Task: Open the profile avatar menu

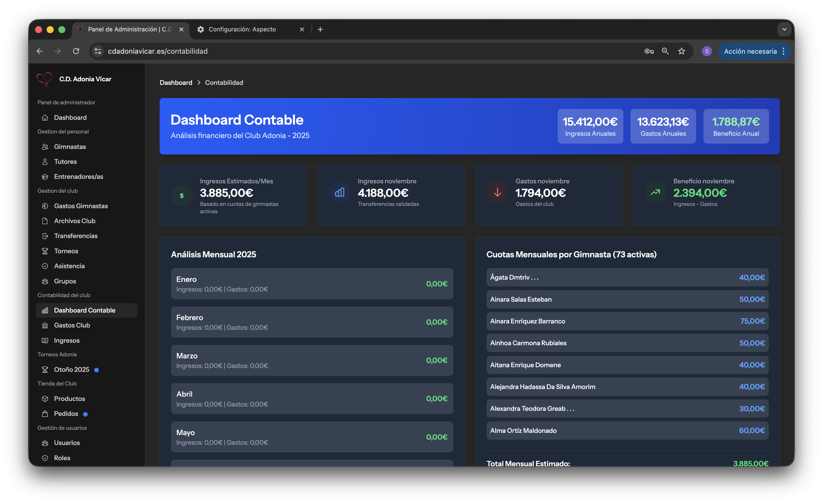Action: (707, 51)
